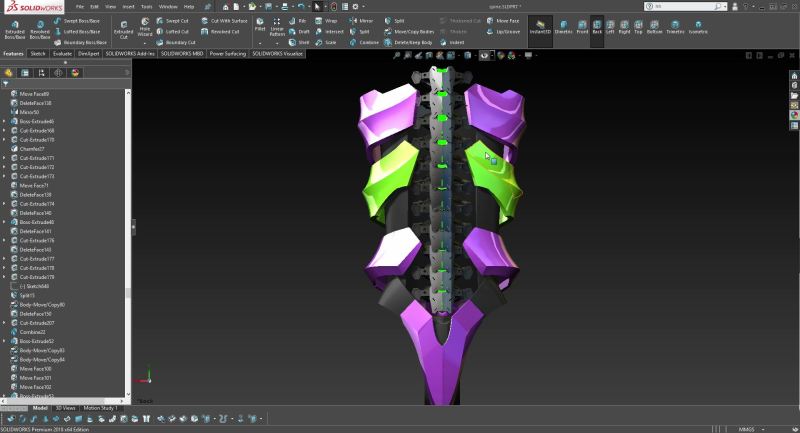800x433 pixels.
Task: Click the Draft tool
Action: pyautogui.click(x=299, y=32)
